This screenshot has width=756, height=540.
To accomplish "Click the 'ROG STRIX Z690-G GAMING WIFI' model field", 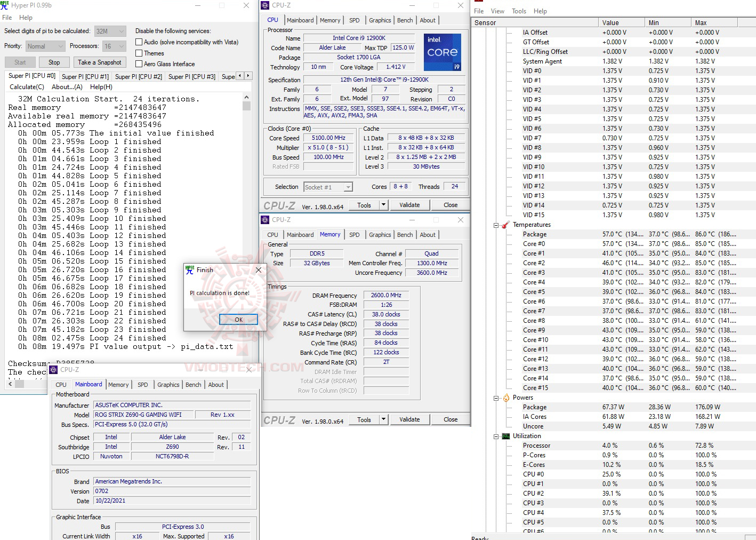I will coord(143,415).
